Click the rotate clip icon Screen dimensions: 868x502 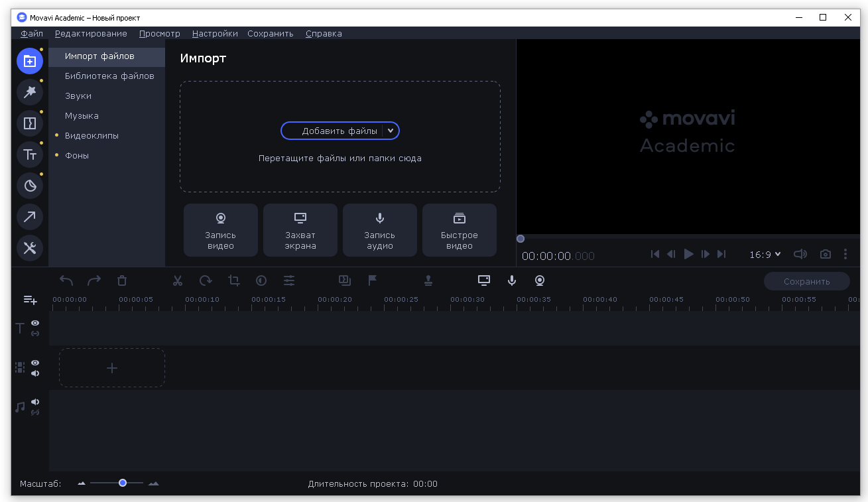(x=206, y=281)
